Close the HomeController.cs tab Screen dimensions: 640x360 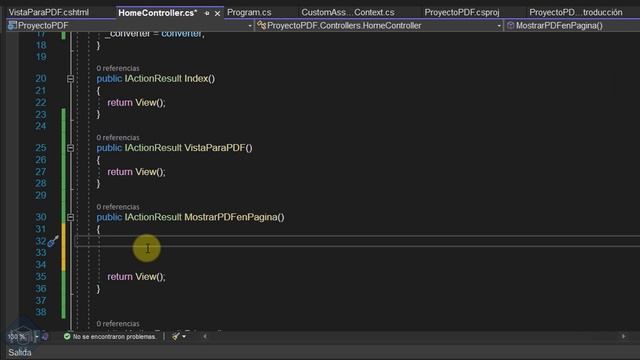[x=218, y=13]
